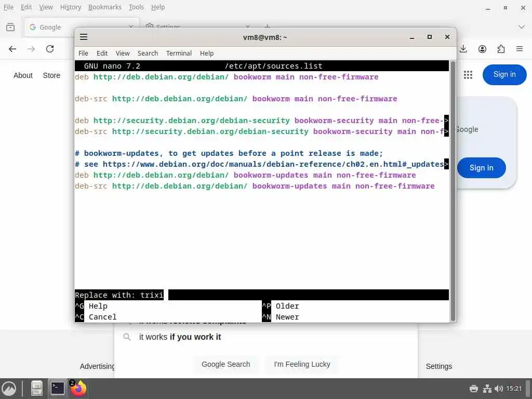Switch to the terminal taskbar icon
Viewport: 532px width, 399px height.
point(57,389)
